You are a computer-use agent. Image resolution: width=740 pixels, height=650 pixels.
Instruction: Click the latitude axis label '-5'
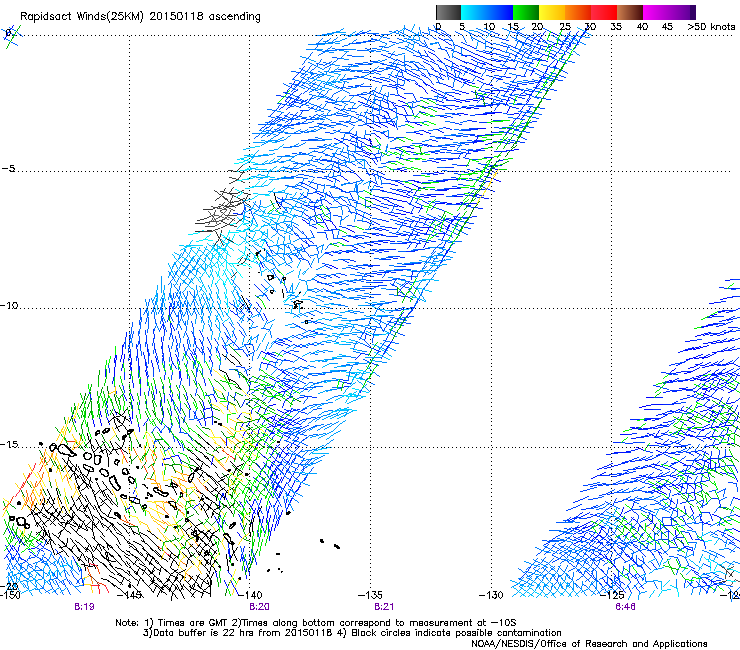[x=8, y=169]
